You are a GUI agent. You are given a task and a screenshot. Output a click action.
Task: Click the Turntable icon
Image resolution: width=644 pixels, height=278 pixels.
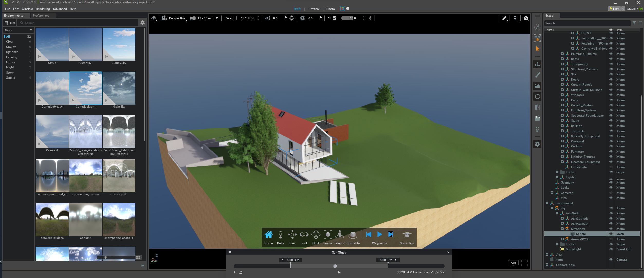tap(353, 235)
